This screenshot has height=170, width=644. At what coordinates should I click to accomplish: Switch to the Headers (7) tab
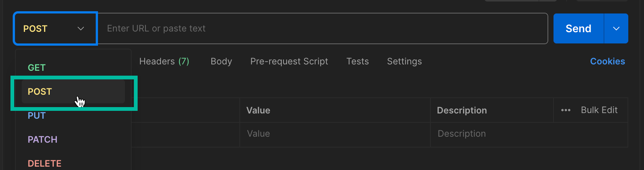coord(164,61)
